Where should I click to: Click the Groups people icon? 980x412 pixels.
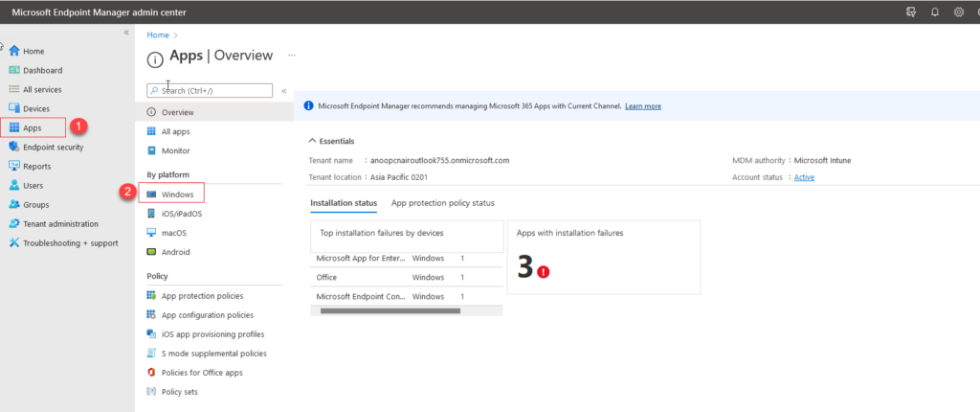[14, 205]
